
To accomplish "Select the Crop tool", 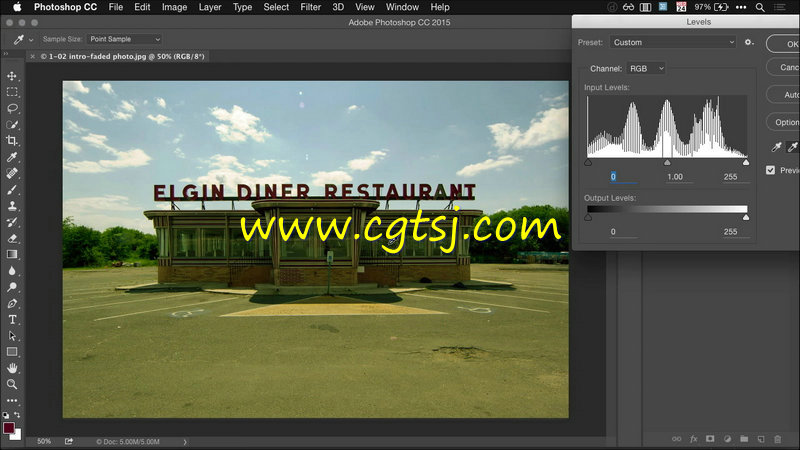I will click(x=12, y=140).
